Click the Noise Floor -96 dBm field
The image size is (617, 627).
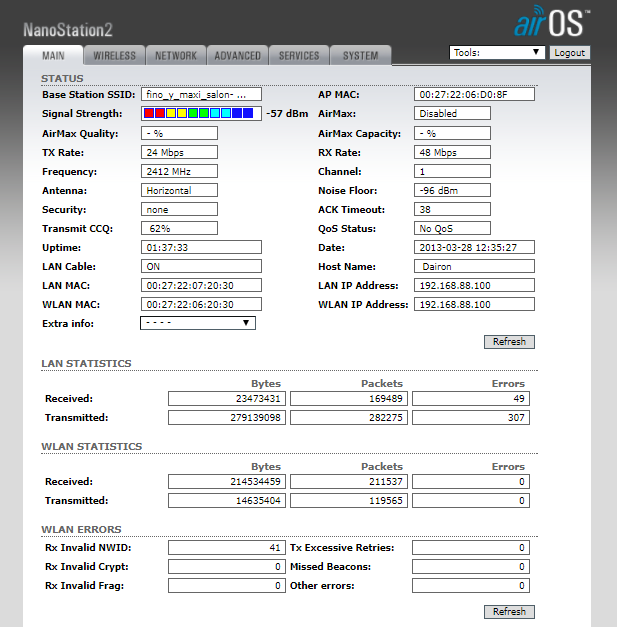point(452,190)
